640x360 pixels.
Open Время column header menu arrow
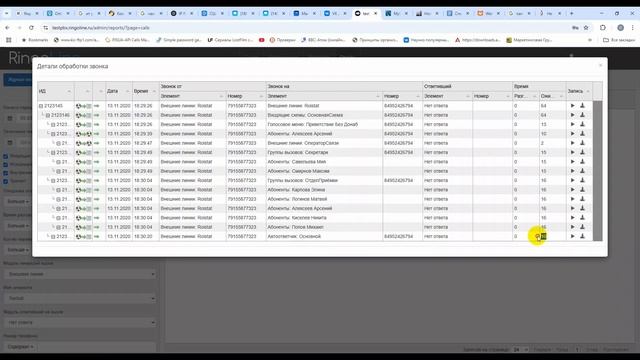pos(154,91)
